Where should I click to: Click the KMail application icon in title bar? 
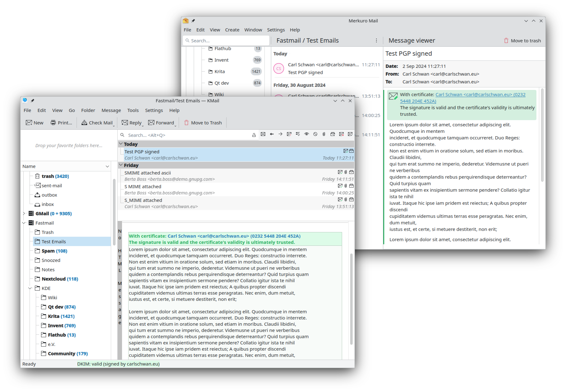click(25, 100)
